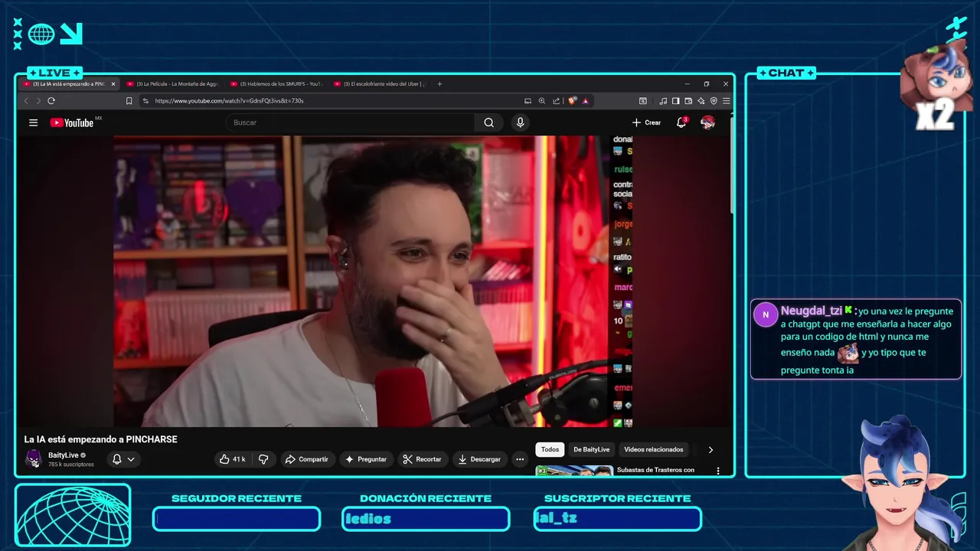Go to the YouTube home logo
Image resolution: width=980 pixels, height=551 pixels.
[x=72, y=122]
